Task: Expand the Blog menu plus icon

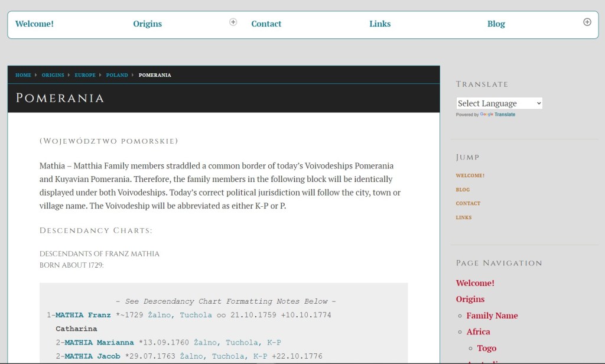Action: (587, 22)
